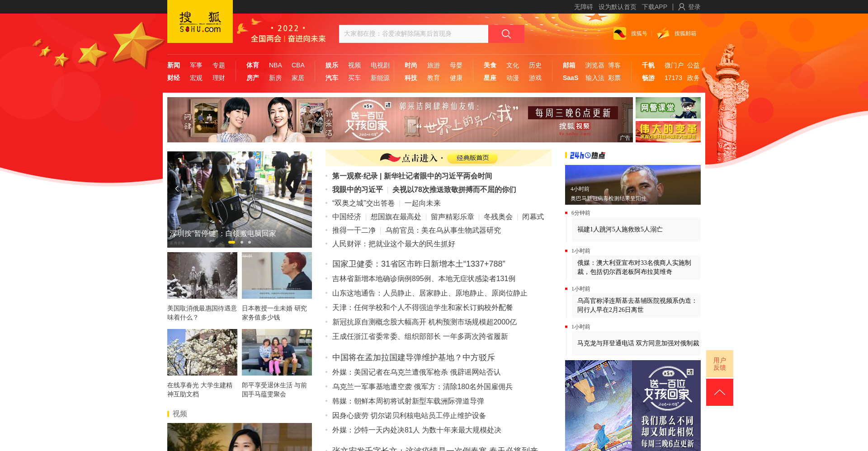Open the 第一观察·纪录 headline

point(412,176)
